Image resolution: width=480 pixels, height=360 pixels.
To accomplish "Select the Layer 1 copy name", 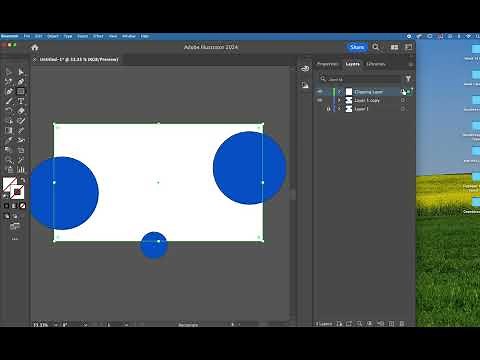I will [x=367, y=100].
